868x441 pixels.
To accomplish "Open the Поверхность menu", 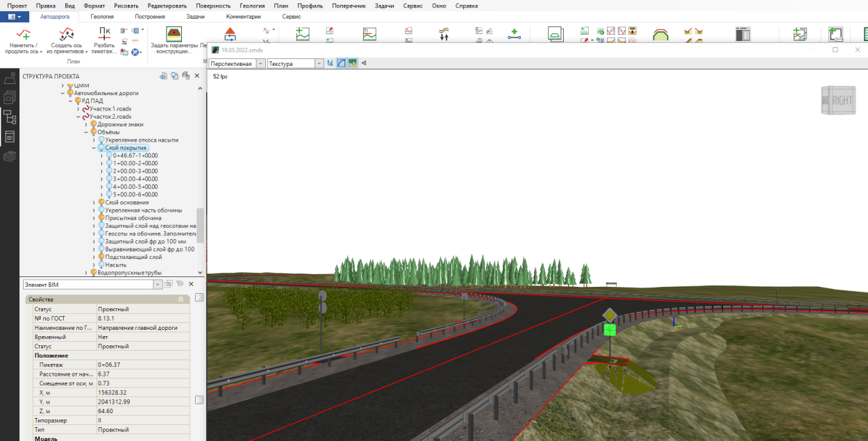I will pyautogui.click(x=212, y=6).
